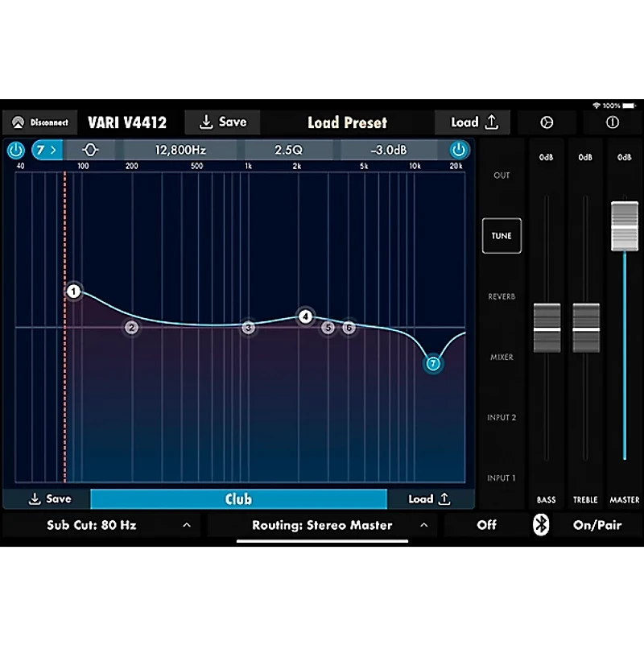Select EQ node 4 on the curve
The image size is (644, 645).
point(305,316)
